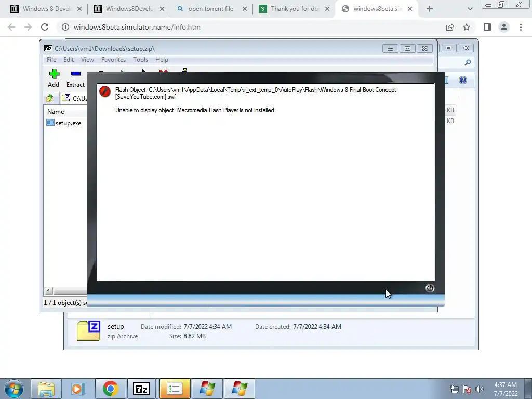Image resolution: width=532 pixels, height=399 pixels.
Task: Click the Chrome taskbar icon
Action: pos(110,389)
